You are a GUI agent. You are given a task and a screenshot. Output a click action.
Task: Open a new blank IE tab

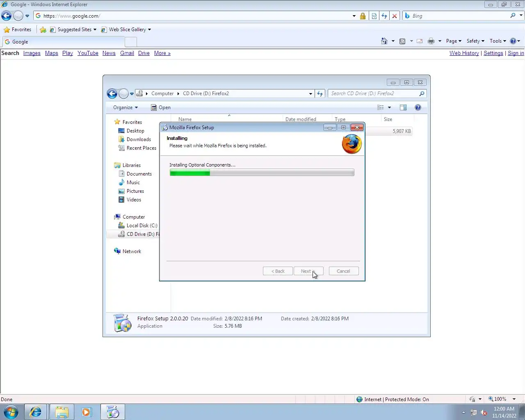[131, 42]
